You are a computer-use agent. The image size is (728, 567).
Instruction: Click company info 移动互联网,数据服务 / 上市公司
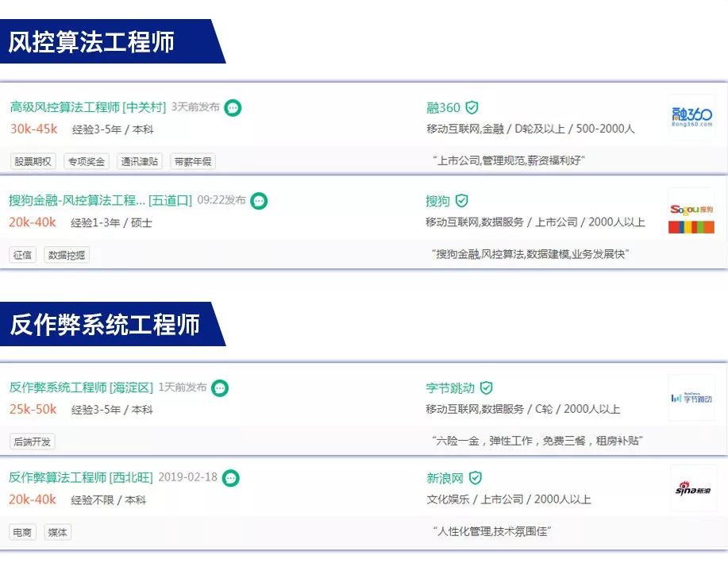[x=535, y=222]
